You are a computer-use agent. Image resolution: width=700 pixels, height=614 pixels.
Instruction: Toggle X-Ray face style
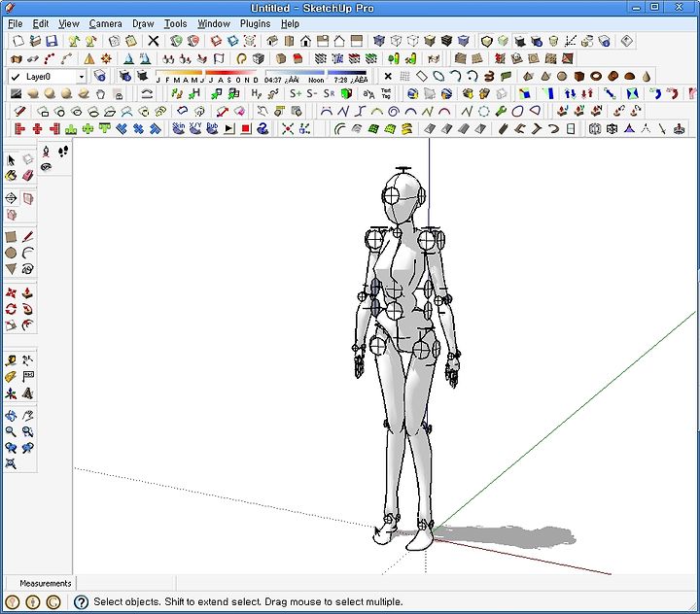(379, 41)
